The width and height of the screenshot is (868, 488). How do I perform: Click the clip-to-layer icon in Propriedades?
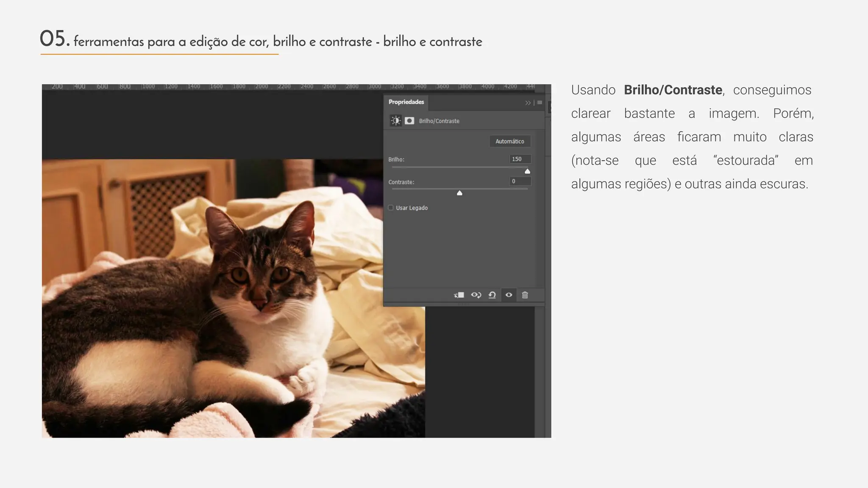pos(459,295)
